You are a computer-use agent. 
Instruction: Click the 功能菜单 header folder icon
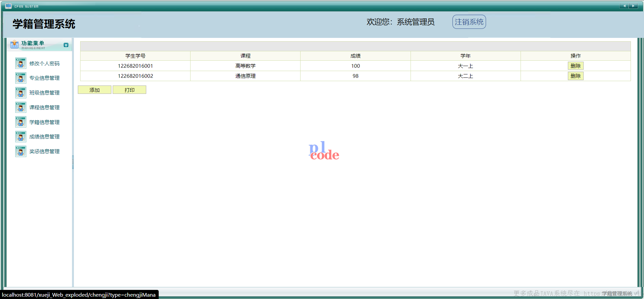point(14,44)
